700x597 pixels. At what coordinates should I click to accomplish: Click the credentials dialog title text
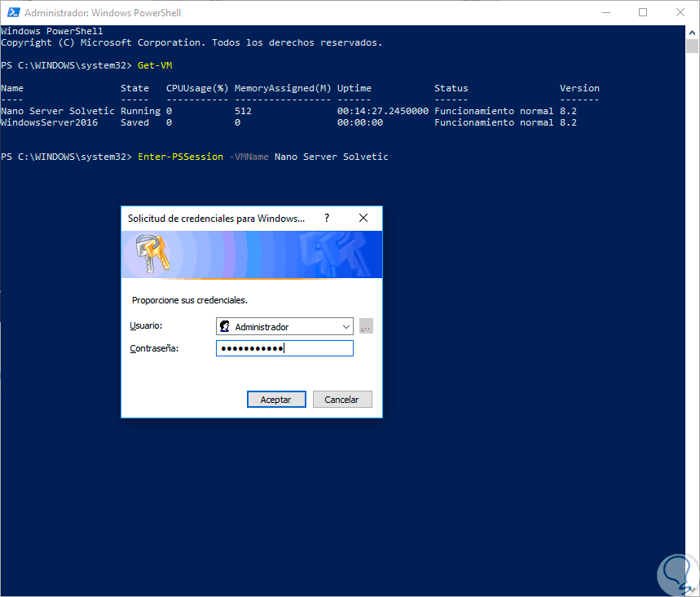coord(216,219)
